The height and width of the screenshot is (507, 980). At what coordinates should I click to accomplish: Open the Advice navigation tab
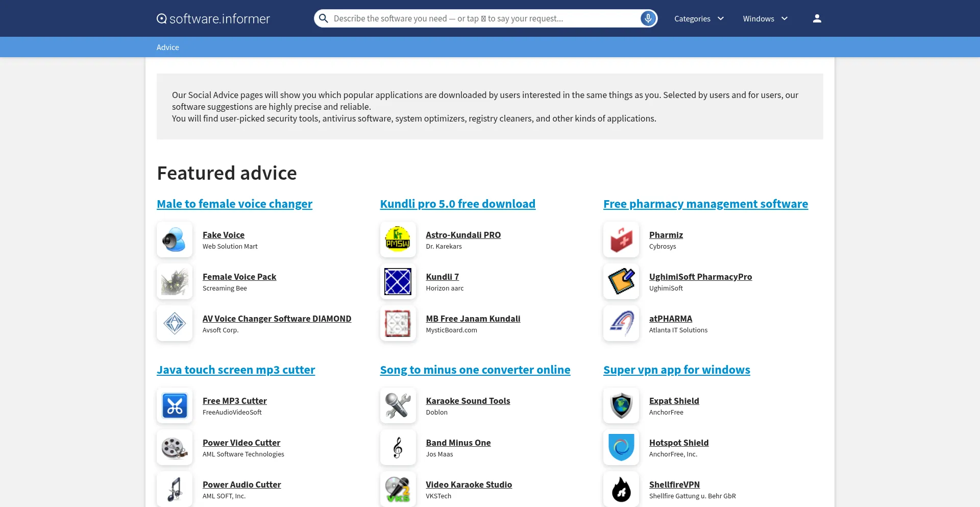(168, 47)
